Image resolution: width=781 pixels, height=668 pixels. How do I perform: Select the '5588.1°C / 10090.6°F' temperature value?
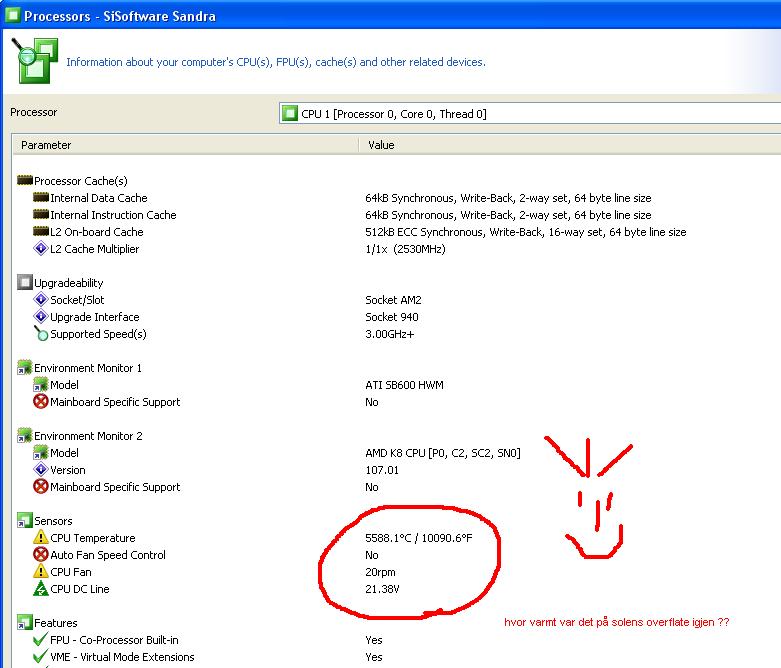tap(418, 538)
